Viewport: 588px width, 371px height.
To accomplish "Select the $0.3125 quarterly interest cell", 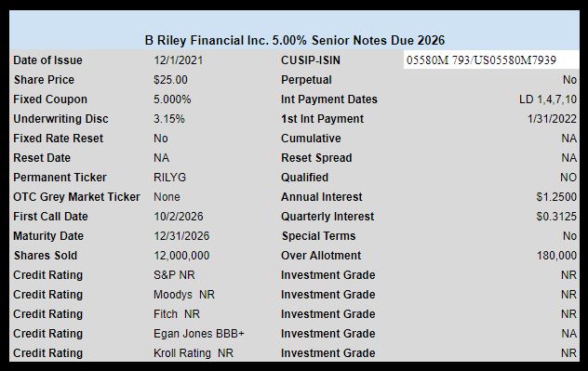I will point(556,217).
